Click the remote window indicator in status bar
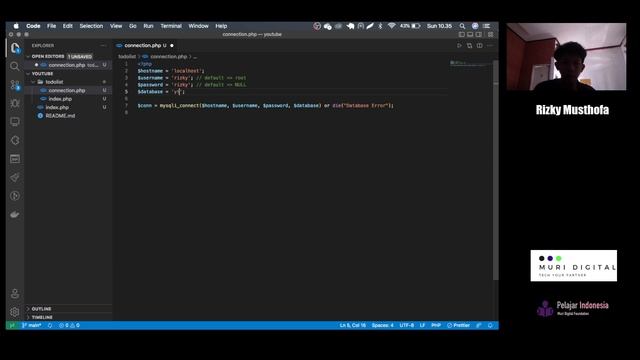 point(12,325)
